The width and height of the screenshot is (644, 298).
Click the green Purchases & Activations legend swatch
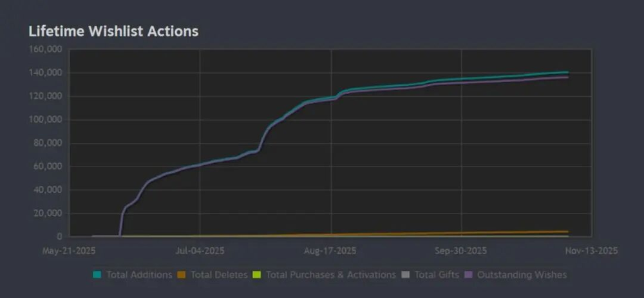[x=257, y=275]
